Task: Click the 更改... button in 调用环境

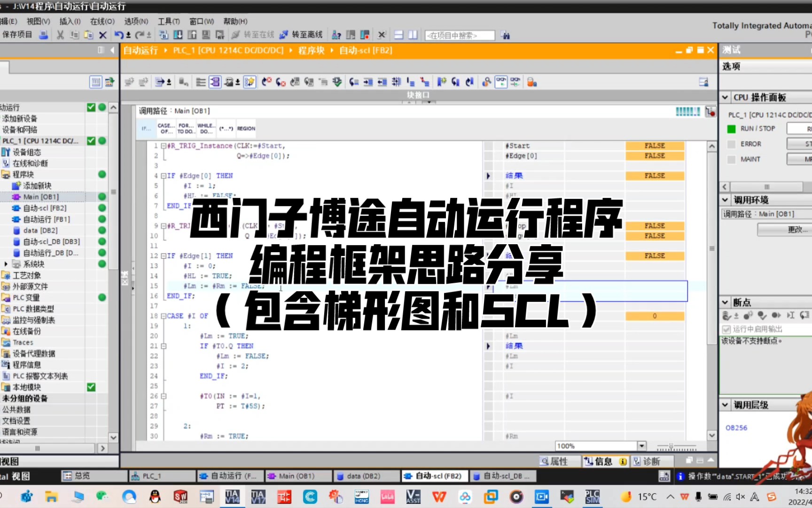Action: (x=785, y=230)
